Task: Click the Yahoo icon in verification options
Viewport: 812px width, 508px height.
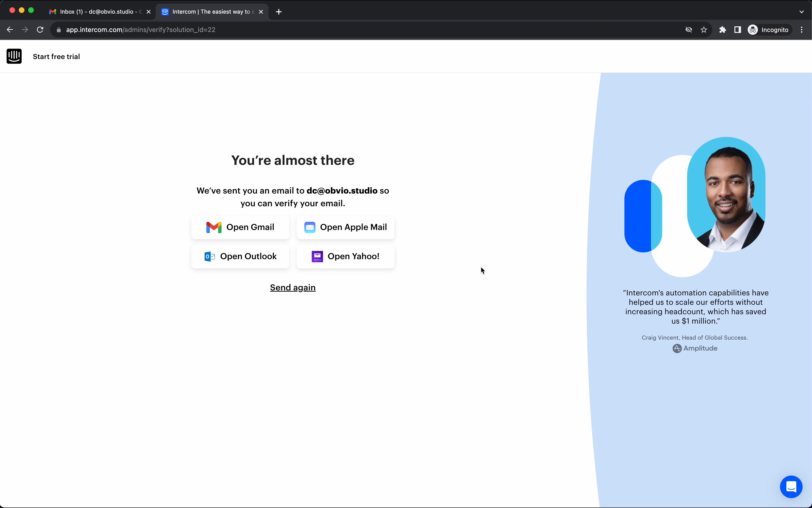Action: [x=317, y=256]
